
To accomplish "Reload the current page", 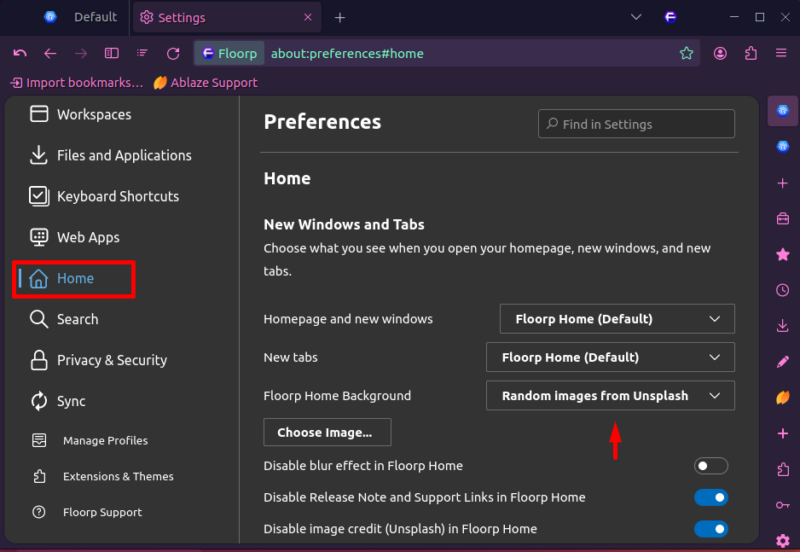I will 173,53.
